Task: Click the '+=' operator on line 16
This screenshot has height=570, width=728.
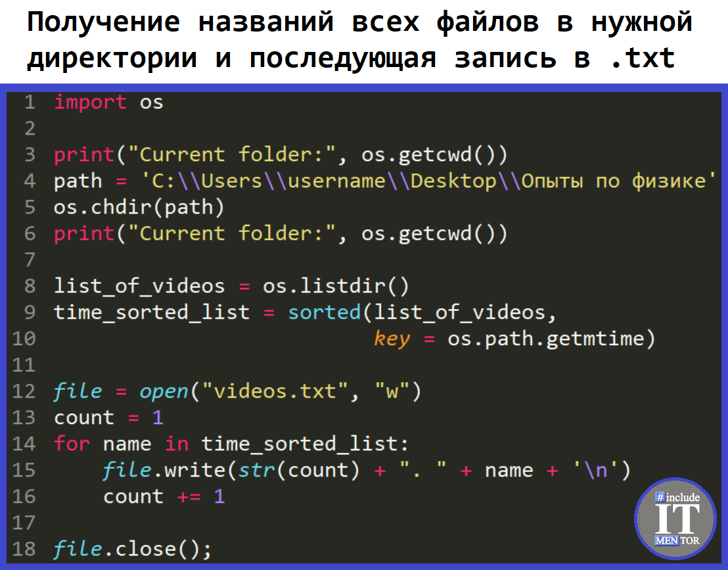Action: [x=189, y=497]
